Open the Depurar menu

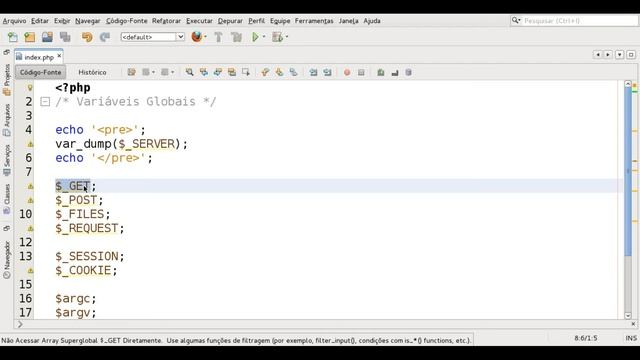click(x=230, y=21)
